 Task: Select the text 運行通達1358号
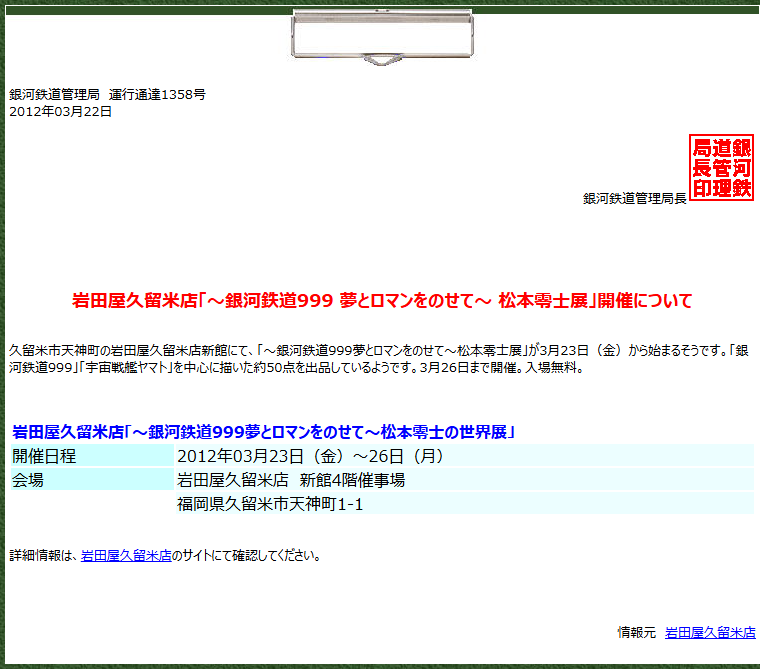point(157,95)
